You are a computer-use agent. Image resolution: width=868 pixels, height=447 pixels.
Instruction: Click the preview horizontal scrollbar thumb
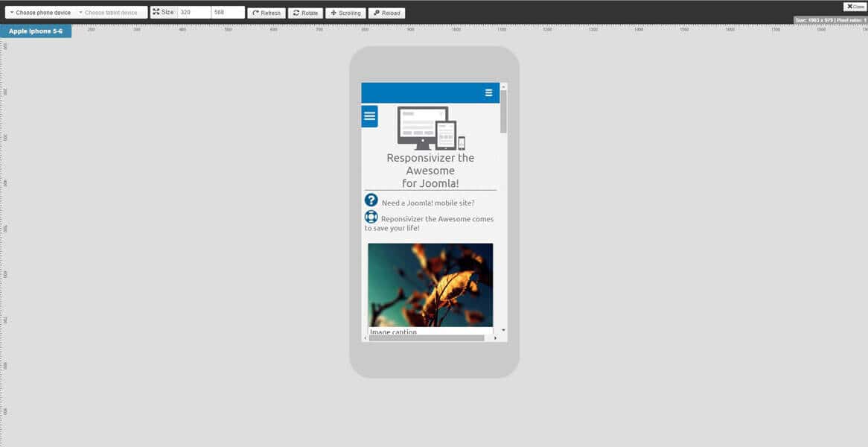tap(427, 338)
